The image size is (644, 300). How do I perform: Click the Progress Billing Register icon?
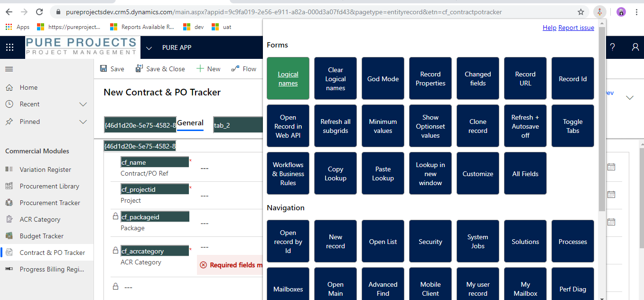[9, 269]
